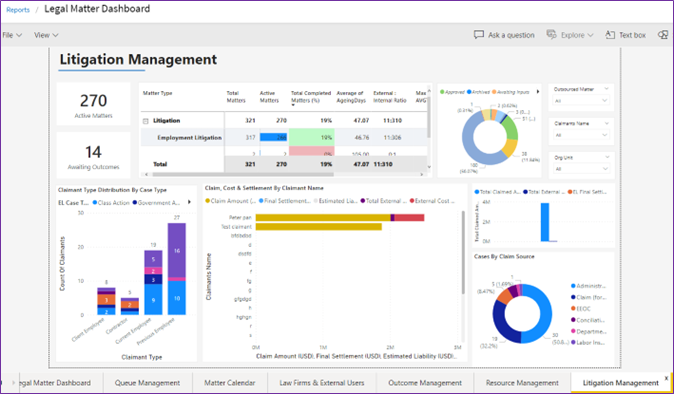Click the Reports breadcrumb link
Screen dimensions: 674x394
(18, 10)
